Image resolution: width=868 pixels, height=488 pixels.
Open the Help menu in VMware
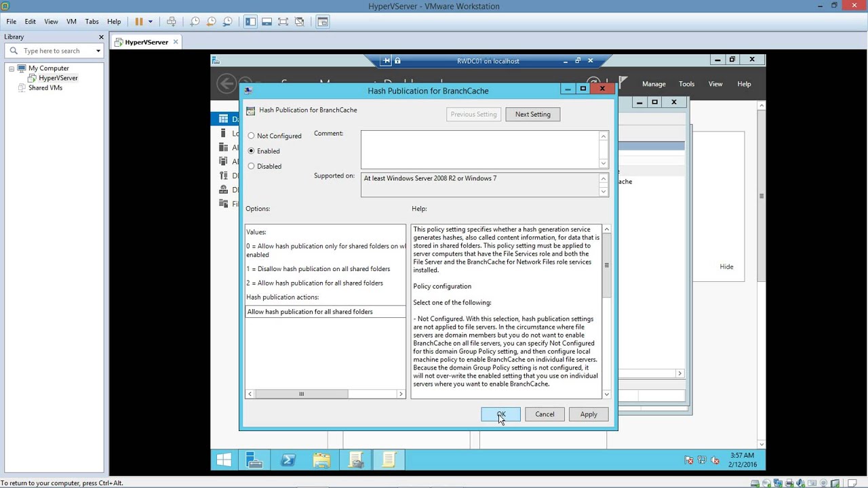(114, 22)
